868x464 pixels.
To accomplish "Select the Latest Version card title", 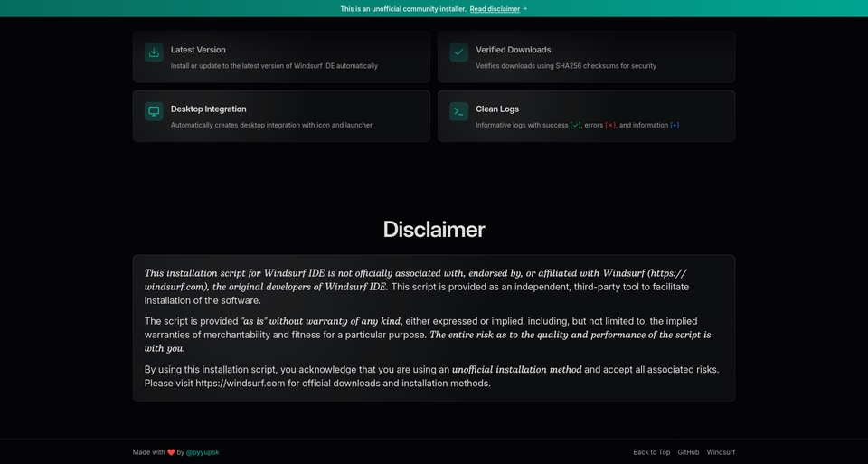I will 198,50.
